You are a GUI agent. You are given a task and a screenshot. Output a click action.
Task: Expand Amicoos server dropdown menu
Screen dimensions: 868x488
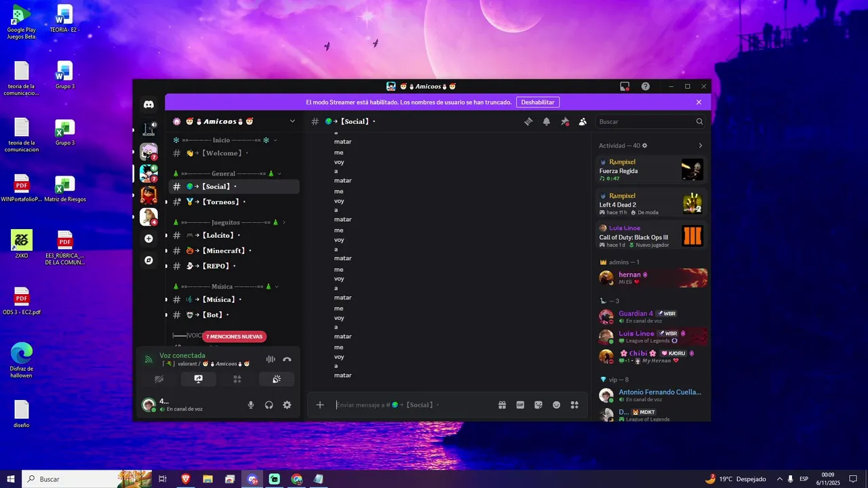point(292,121)
